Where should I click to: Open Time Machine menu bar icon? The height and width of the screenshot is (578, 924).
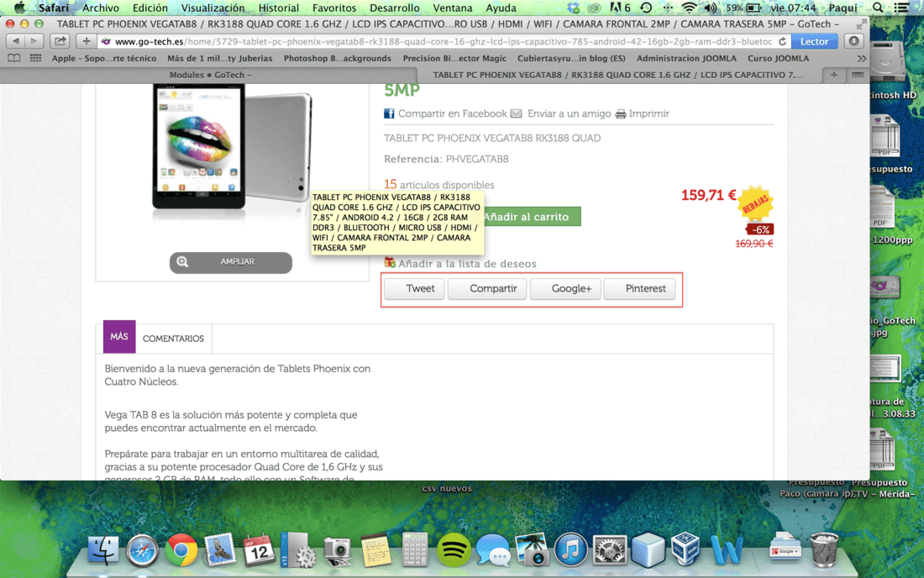[647, 8]
